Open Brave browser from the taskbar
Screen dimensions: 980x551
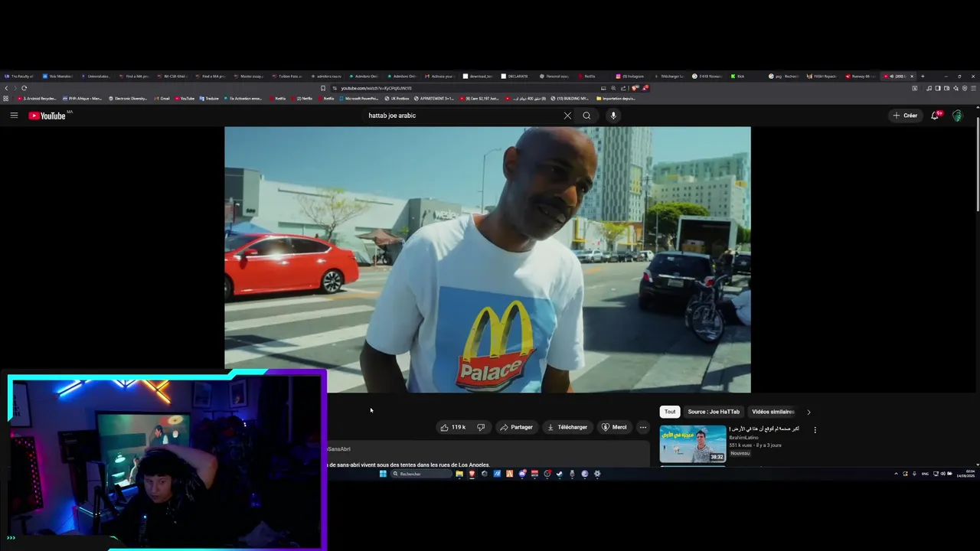coord(472,474)
